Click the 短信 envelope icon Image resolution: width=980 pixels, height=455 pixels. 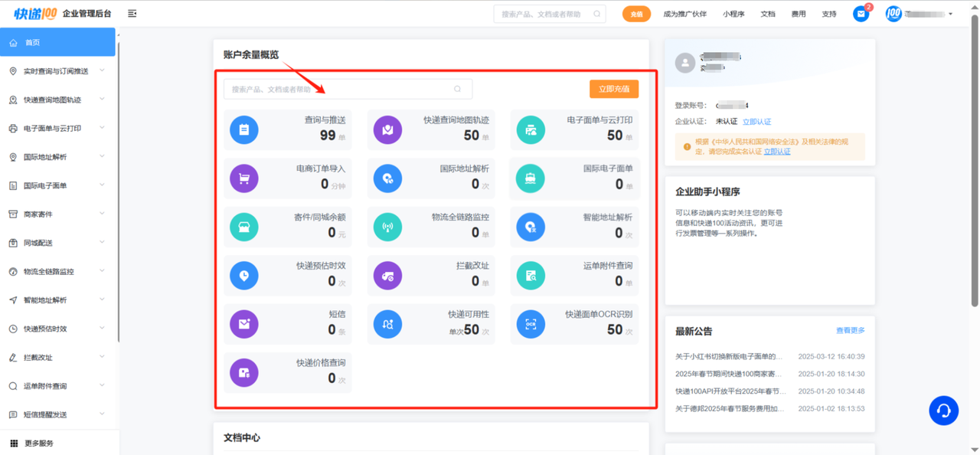click(244, 324)
